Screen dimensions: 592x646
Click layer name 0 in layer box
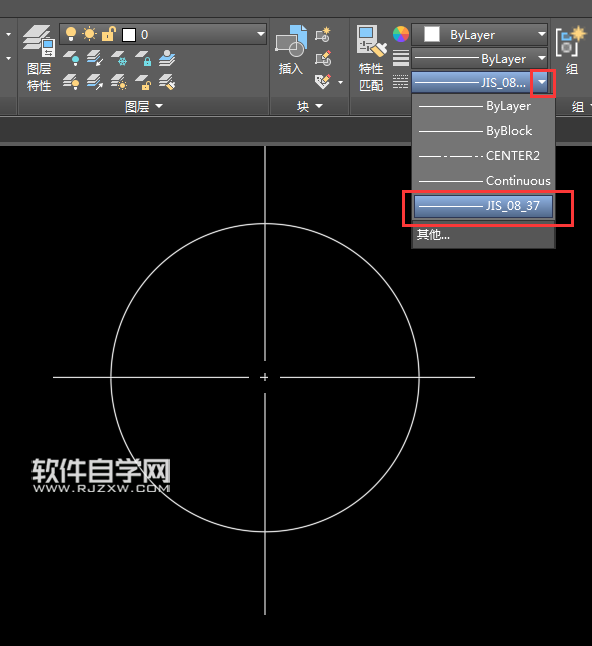[145, 35]
